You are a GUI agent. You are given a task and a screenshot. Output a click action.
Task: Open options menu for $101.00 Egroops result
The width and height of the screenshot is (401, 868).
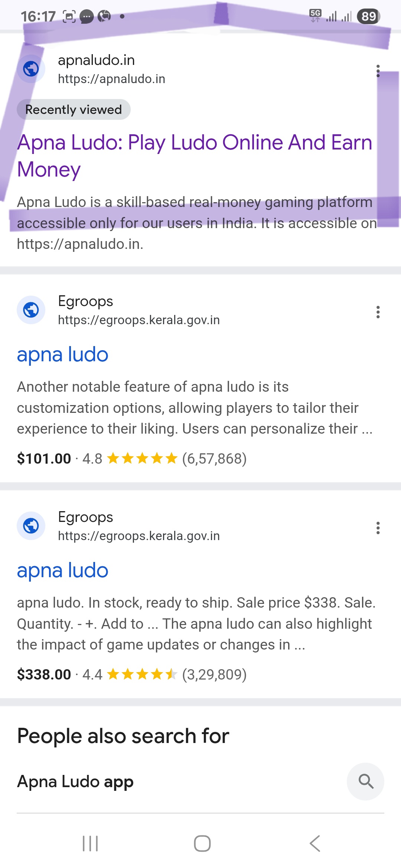click(378, 312)
